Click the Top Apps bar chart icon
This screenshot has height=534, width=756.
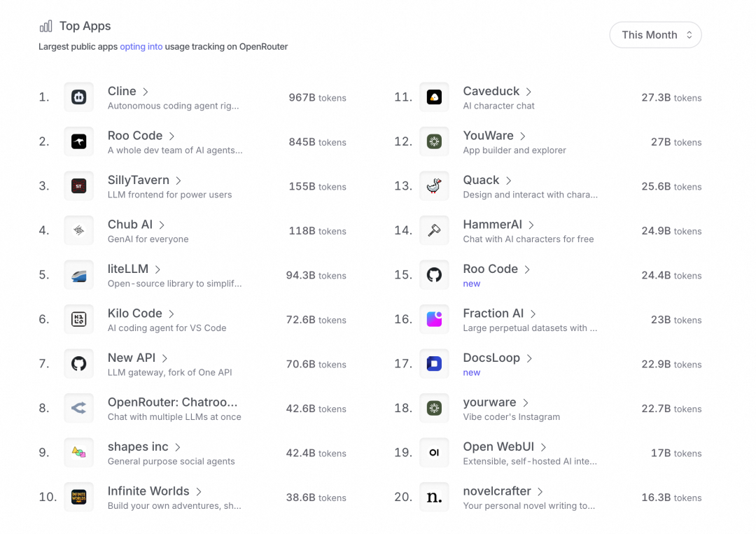pyautogui.click(x=45, y=26)
